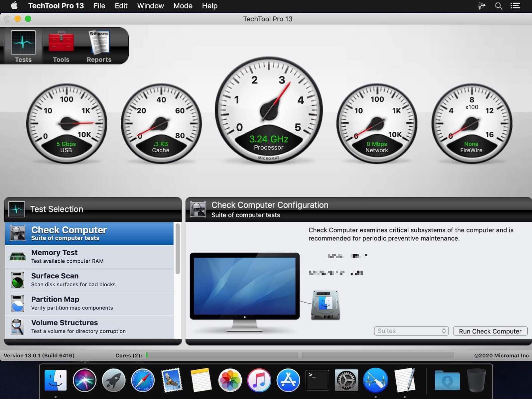Select Volume Structures test
Image resolution: width=532 pixels, height=399 pixels.
[x=89, y=327]
